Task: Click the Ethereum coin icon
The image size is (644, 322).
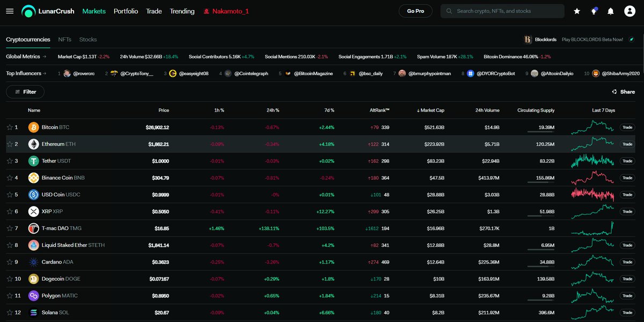Action: 33,144
